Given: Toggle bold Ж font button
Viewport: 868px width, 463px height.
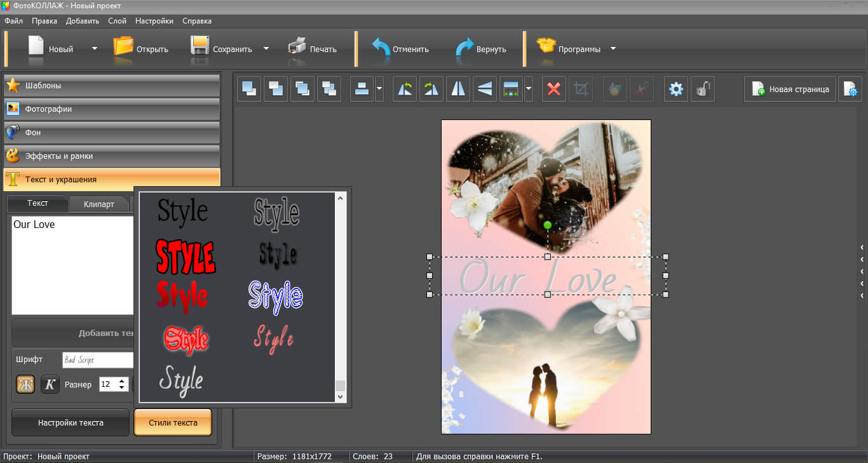Looking at the screenshot, I should coord(25,384).
